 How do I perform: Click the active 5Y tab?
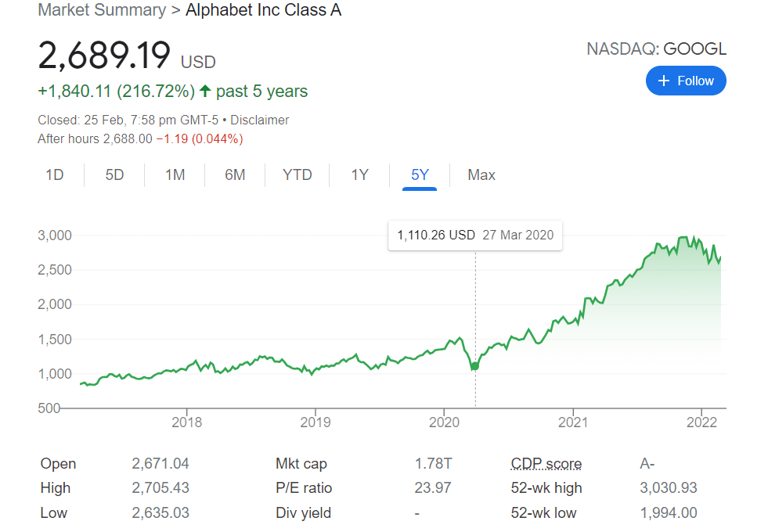[420, 174]
